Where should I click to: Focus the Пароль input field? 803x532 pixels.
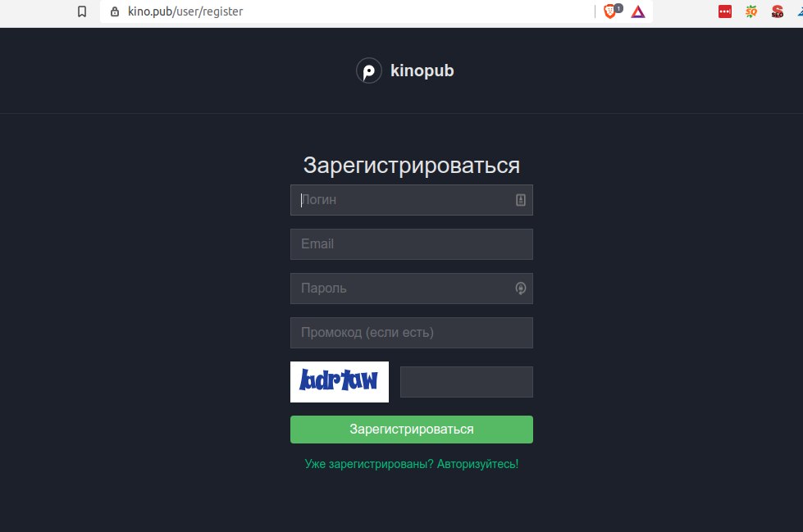click(411, 289)
